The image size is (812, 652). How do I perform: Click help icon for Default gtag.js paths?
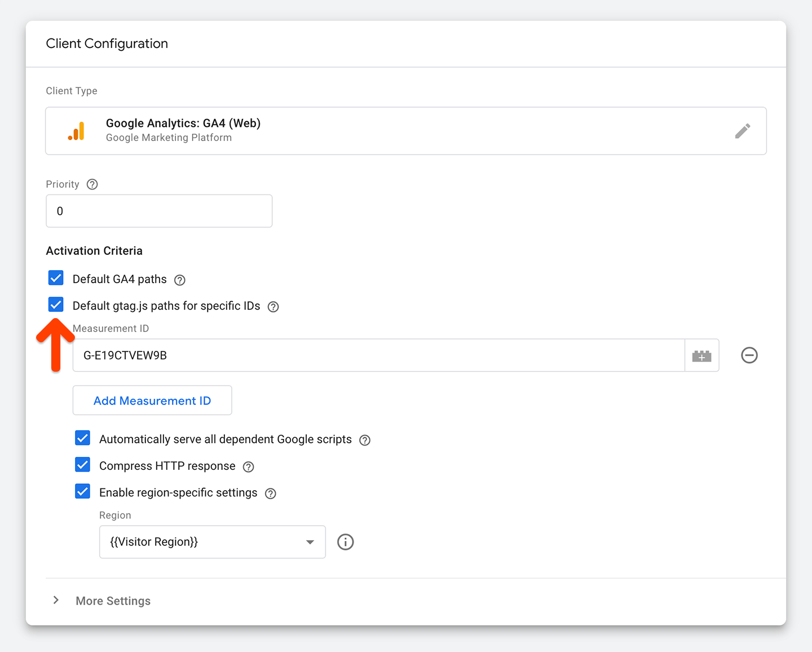tap(273, 307)
